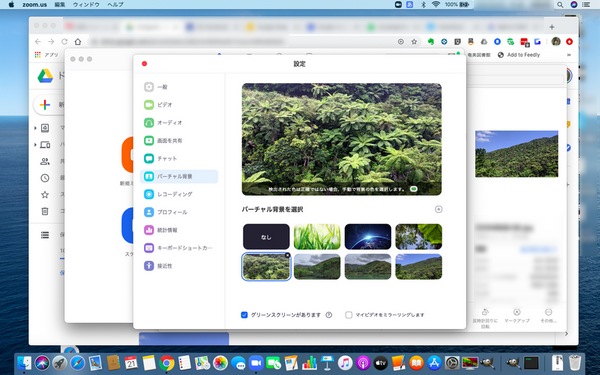Click the help icon beside the green screen option

[x=329, y=315]
